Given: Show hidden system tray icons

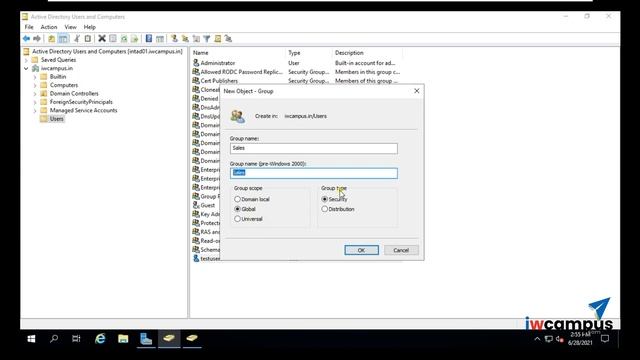Looking at the screenshot, I should point(537,339).
